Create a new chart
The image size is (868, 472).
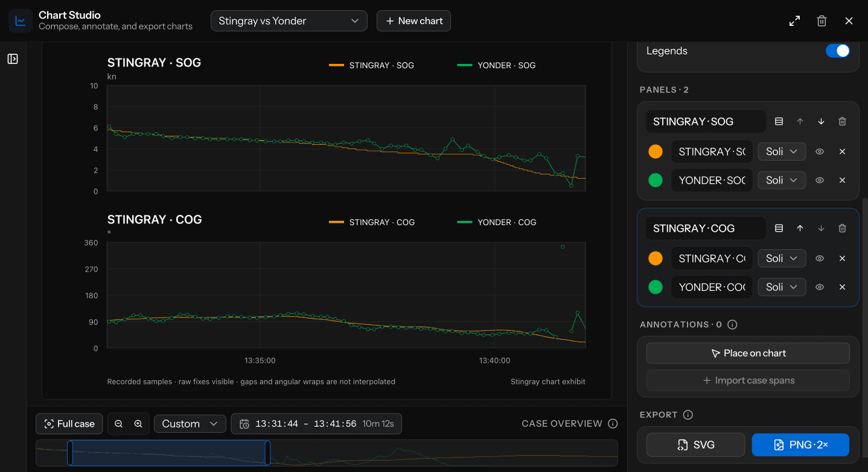point(413,21)
